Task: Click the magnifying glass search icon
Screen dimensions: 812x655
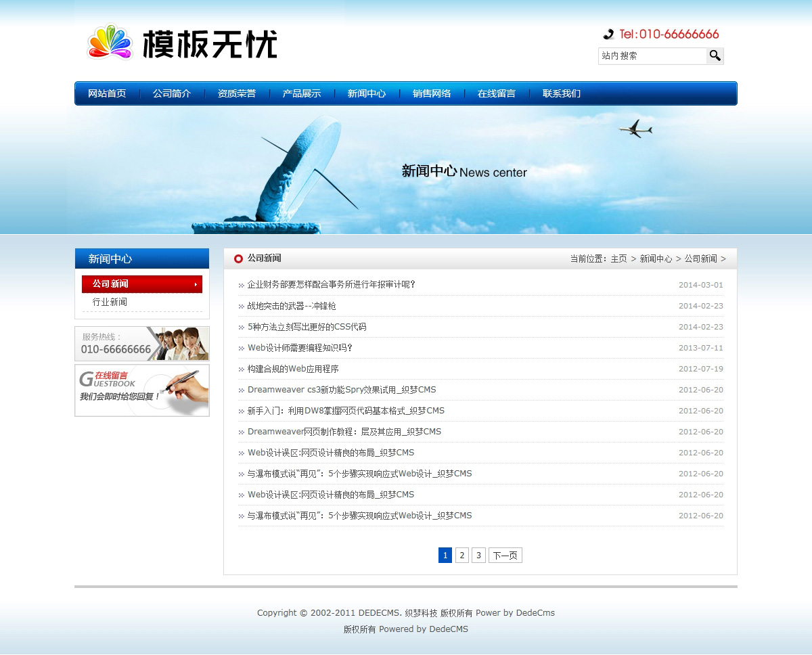Action: click(x=715, y=55)
